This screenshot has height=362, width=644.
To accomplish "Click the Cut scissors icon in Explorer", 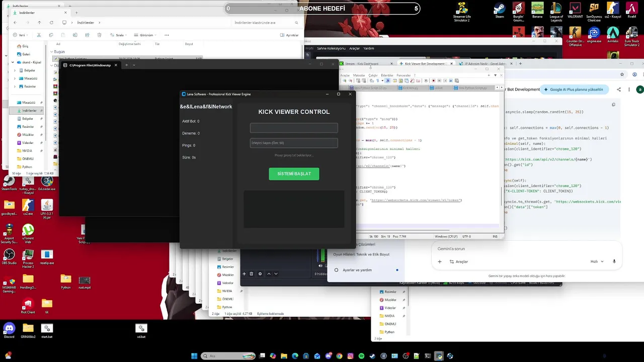I will click(x=39, y=35).
